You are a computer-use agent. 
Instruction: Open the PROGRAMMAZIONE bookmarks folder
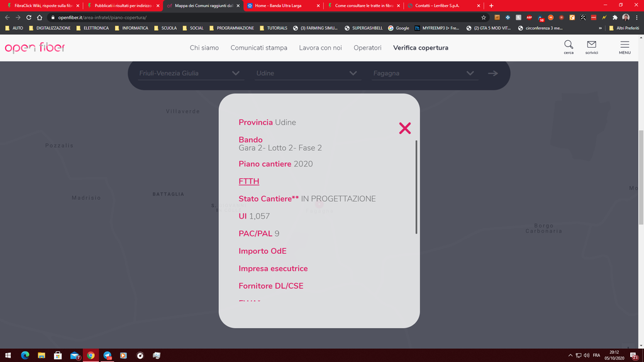click(231, 28)
